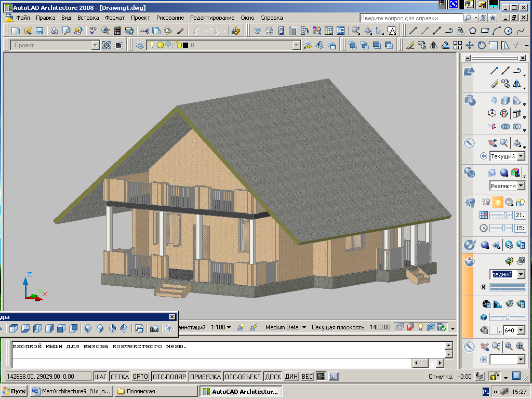Open a new drawing via the New icon
This screenshot has width=532, height=399.
(x=15, y=30)
